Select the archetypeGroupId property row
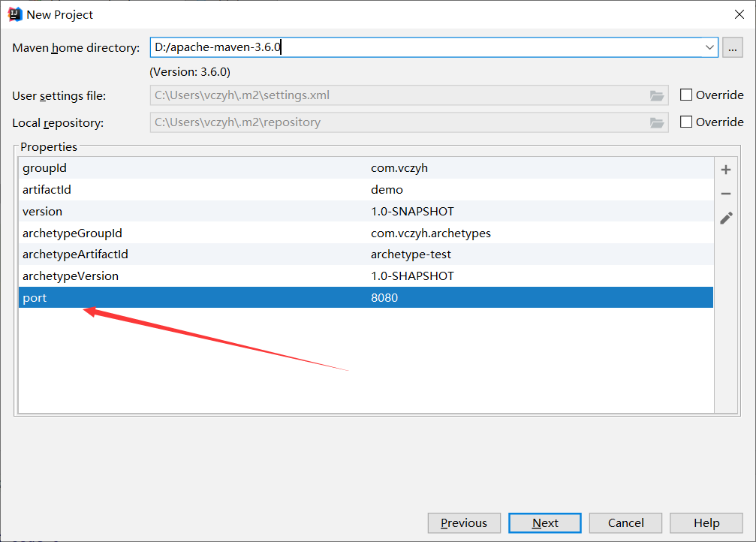Screen dimensions: 756x542 click(366, 233)
